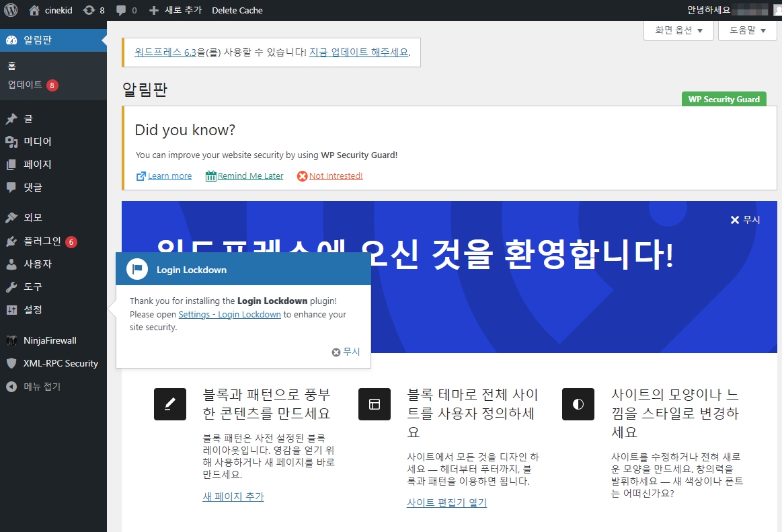Click the half-circle styles icon

(578, 404)
